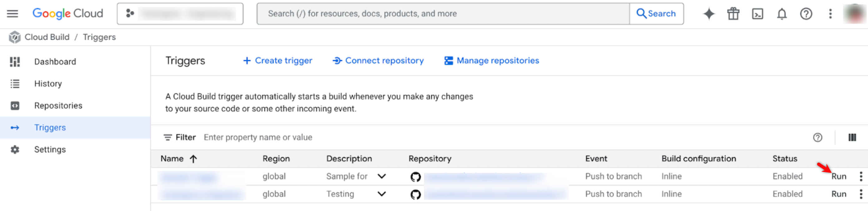Screen dimensions: 868x211
Task: Open the main navigation hamburger menu
Action: (12, 14)
